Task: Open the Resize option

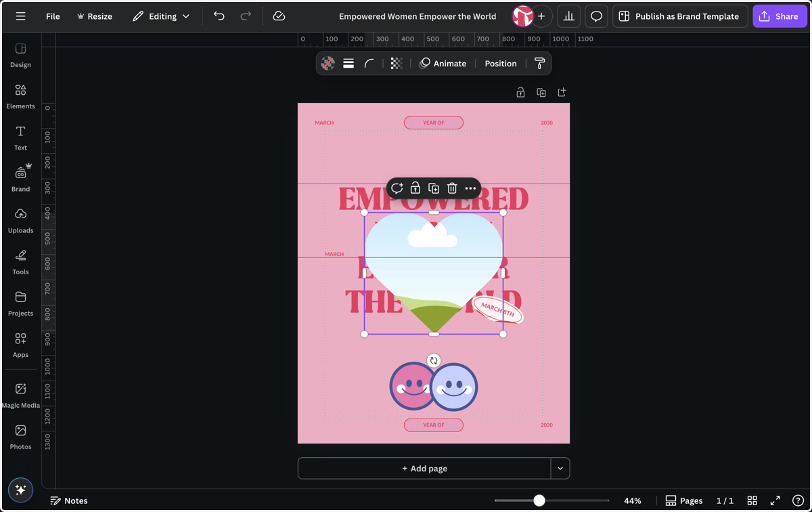Action: pos(95,16)
